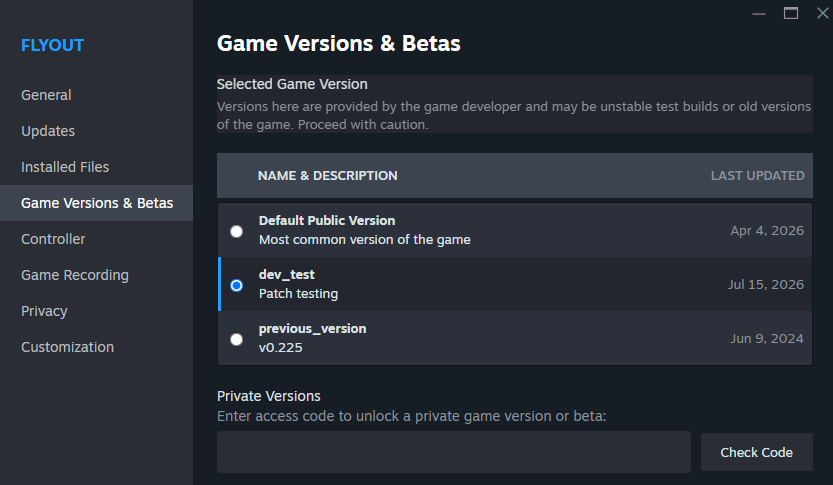This screenshot has height=485, width=833.
Task: Select the previous_version radio button
Action: [236, 339]
